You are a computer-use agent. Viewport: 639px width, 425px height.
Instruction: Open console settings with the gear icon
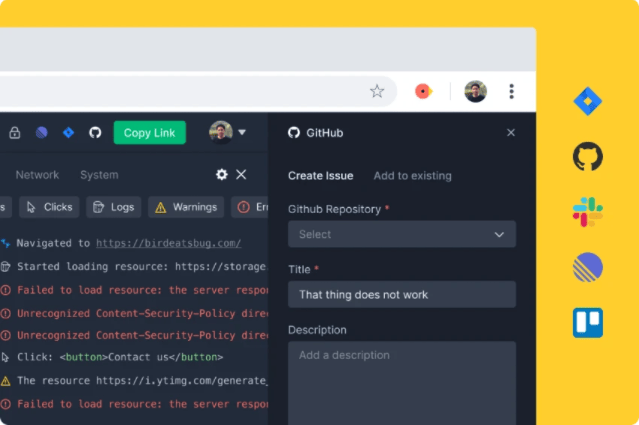pyautogui.click(x=222, y=174)
